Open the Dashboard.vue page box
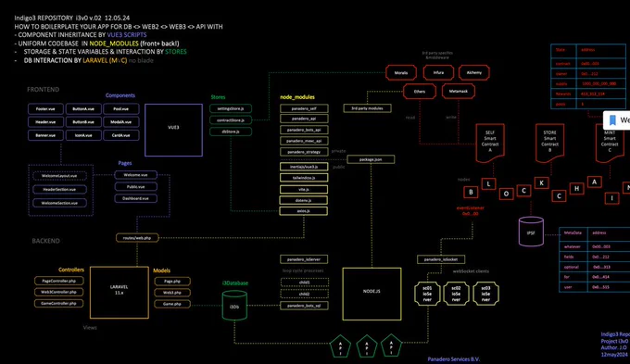 tap(136, 198)
